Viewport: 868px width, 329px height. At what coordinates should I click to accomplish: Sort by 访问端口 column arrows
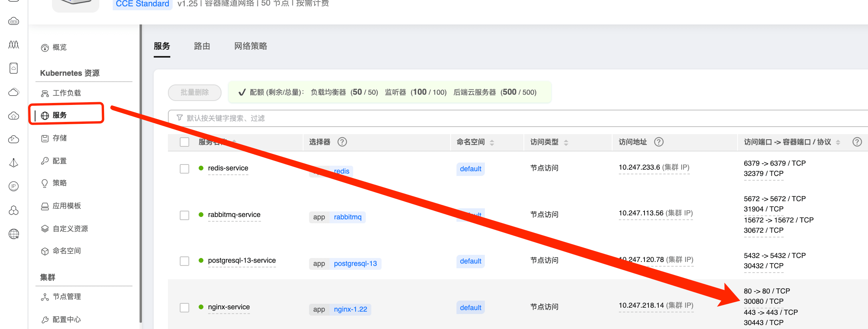[838, 142]
